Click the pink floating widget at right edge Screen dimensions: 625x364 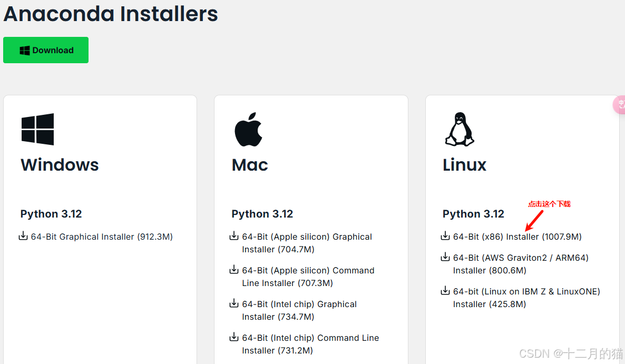(619, 105)
